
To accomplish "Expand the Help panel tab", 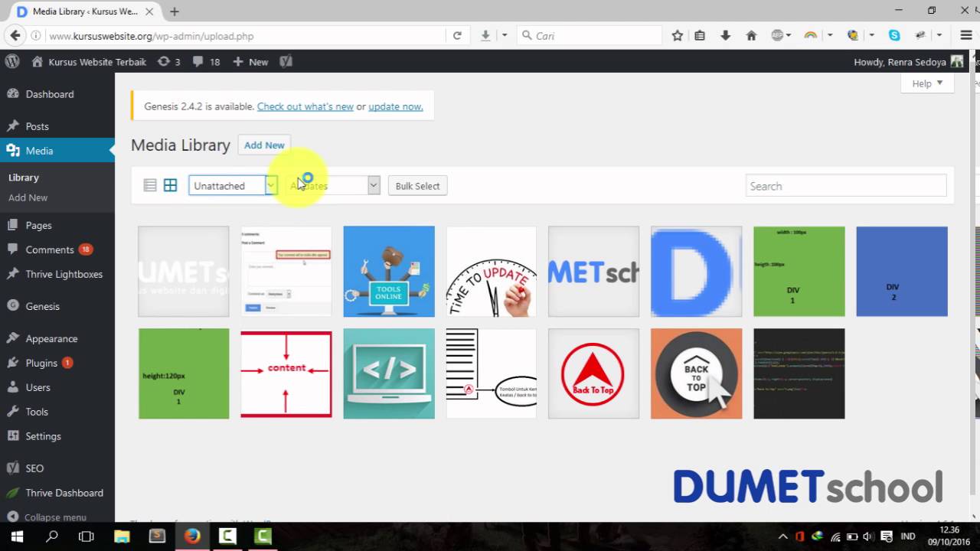I will [x=927, y=83].
